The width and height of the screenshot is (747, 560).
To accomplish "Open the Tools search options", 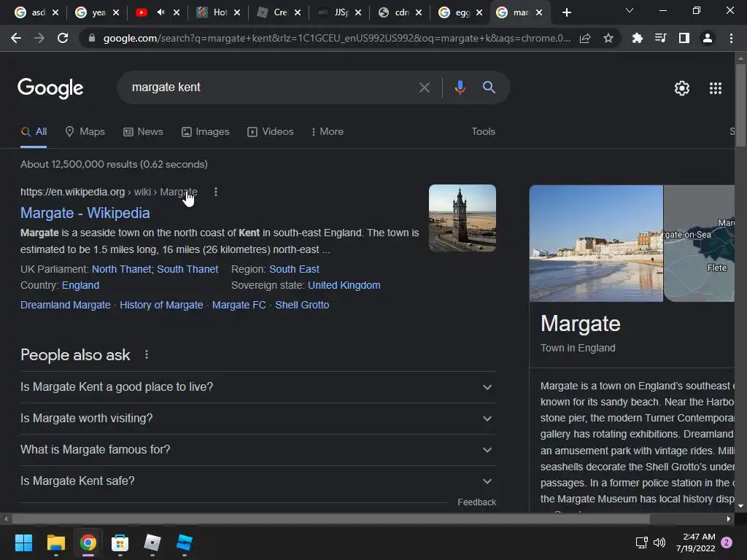I will point(483,131).
